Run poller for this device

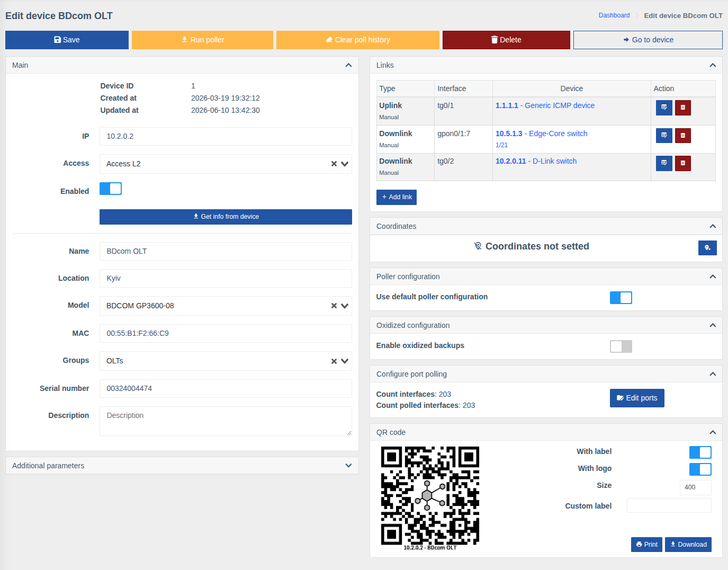(x=202, y=40)
